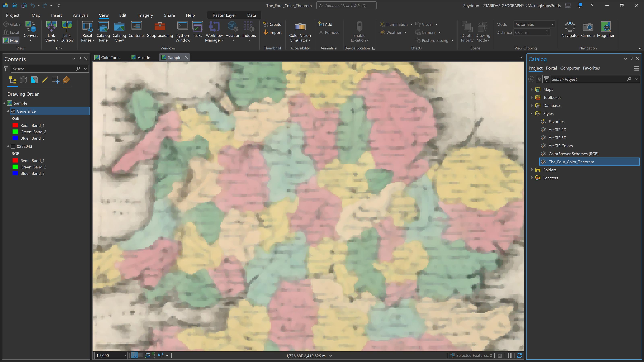Uncheck the Generalize layer visibility
This screenshot has height=362, width=644.
[13, 111]
